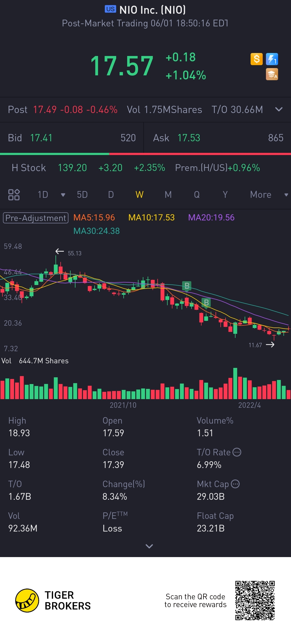This screenshot has height=644, width=291.
Task: Tap the yellow dollar sign icon
Action: (257, 59)
